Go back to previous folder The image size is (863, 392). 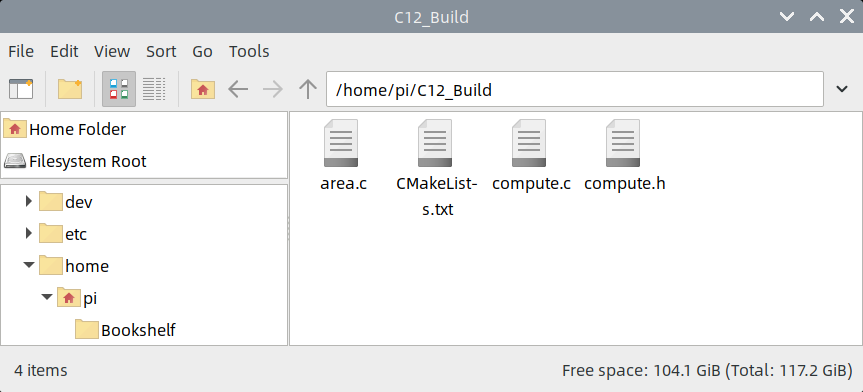coord(238,89)
